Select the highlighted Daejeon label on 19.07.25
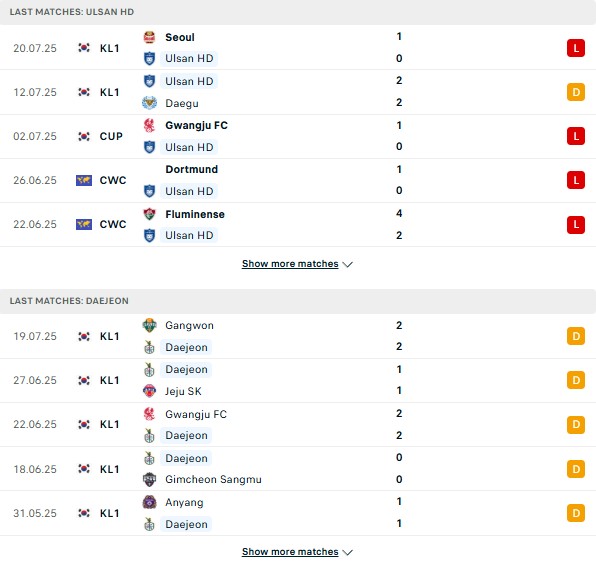Image resolution: width=596 pixels, height=570 pixels. coord(186,347)
